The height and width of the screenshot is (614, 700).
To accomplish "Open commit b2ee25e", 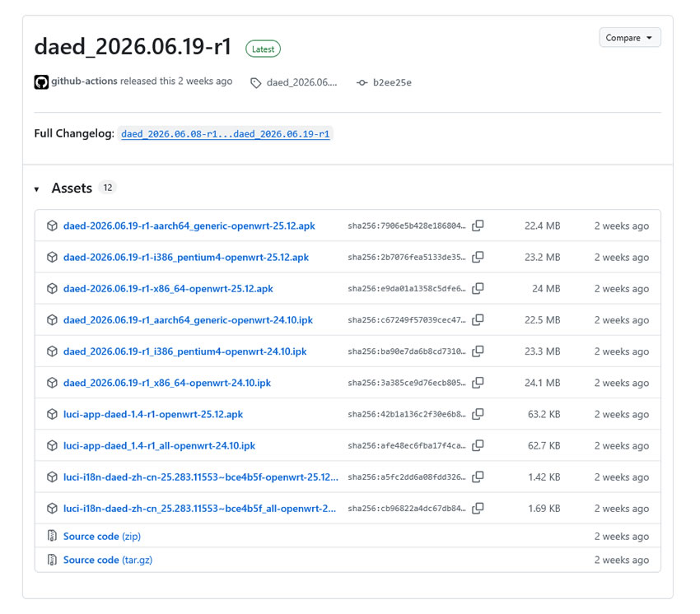I will coord(392,82).
